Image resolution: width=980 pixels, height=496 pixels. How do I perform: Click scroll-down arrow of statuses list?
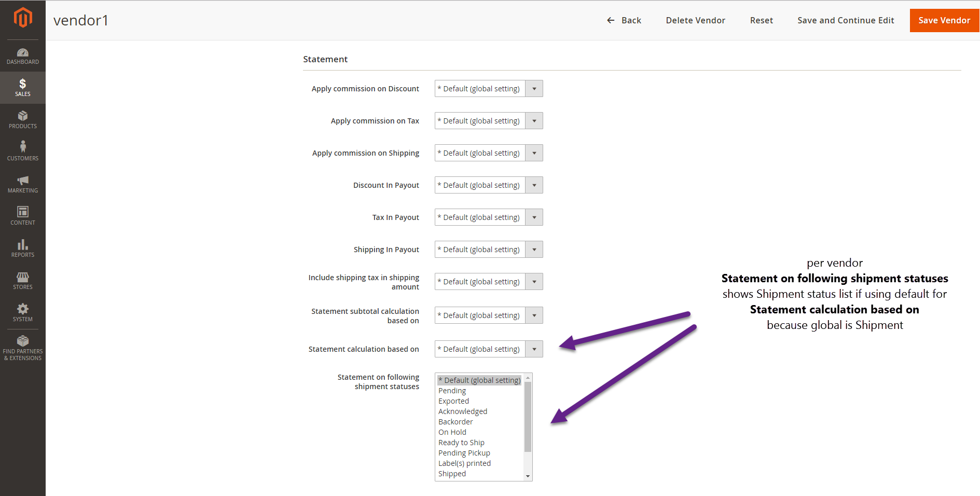(528, 476)
